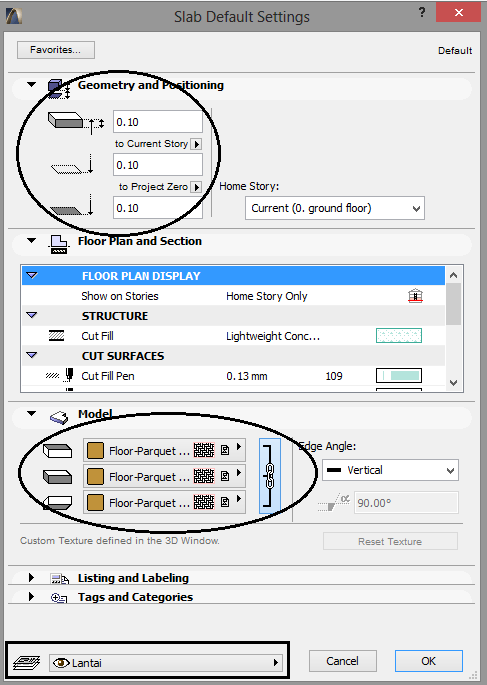Open the 'to Current Story' reference arrow
The image size is (487, 685).
(x=197, y=144)
